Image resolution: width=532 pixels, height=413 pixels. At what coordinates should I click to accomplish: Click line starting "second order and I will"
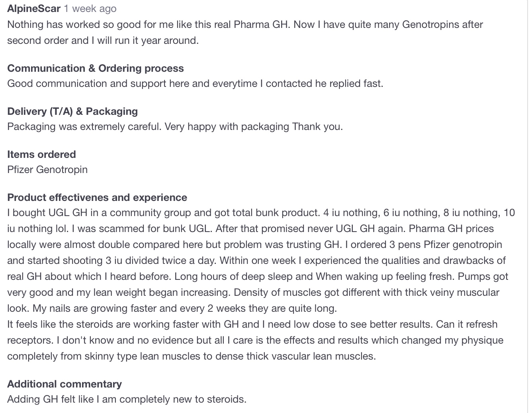coord(103,40)
